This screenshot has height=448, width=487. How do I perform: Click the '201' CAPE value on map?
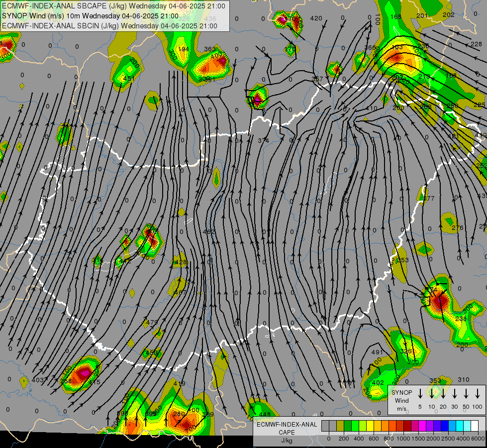pos(422,16)
